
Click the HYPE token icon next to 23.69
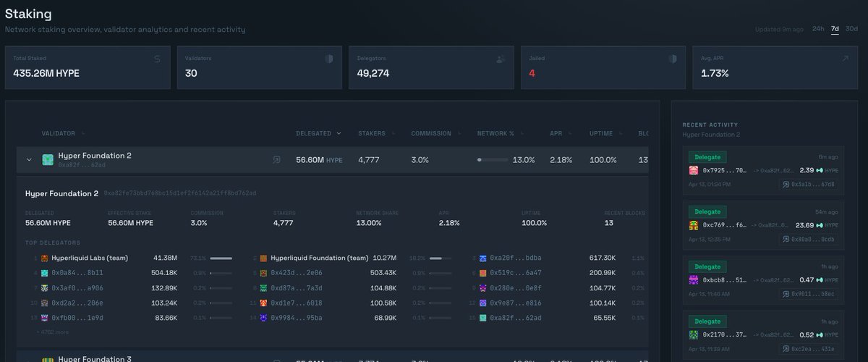(x=820, y=225)
